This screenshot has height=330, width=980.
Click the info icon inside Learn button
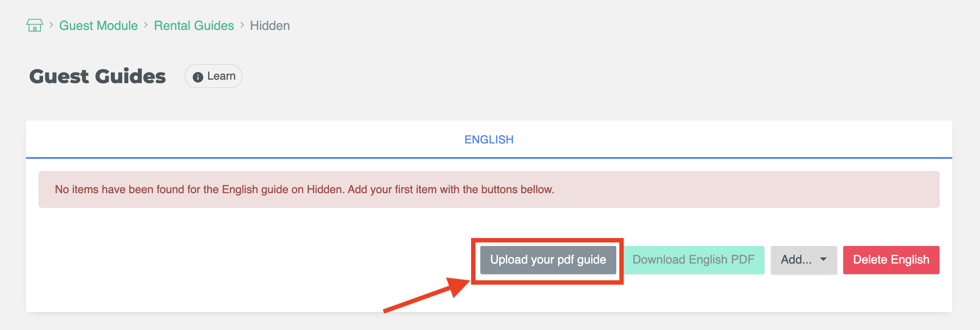pyautogui.click(x=198, y=77)
